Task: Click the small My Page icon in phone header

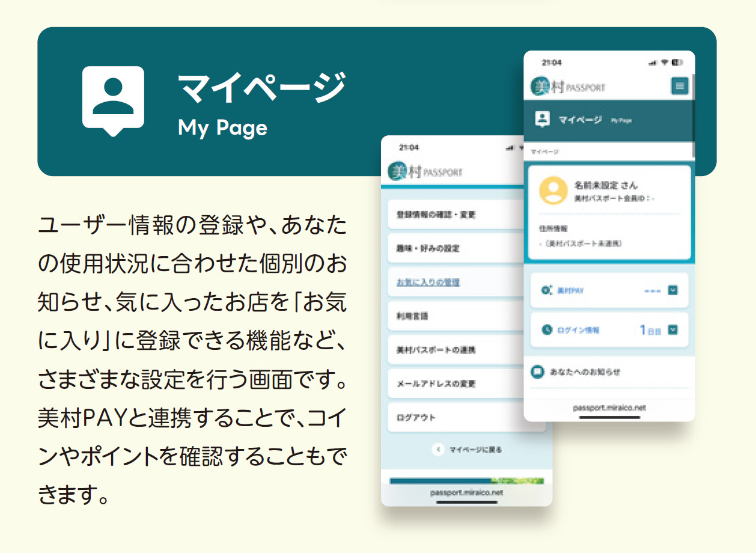Action: (542, 119)
